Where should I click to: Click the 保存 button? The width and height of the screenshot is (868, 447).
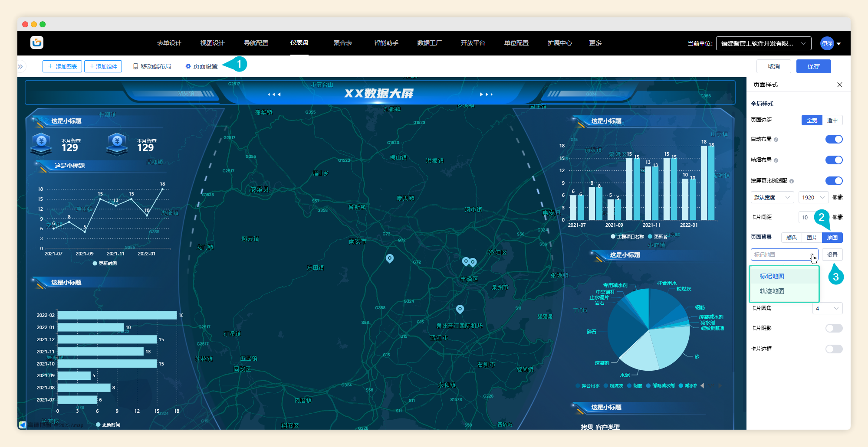813,66
